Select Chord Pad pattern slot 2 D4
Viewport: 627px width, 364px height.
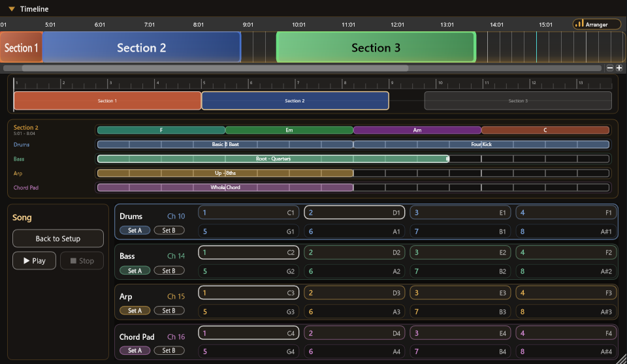point(355,333)
